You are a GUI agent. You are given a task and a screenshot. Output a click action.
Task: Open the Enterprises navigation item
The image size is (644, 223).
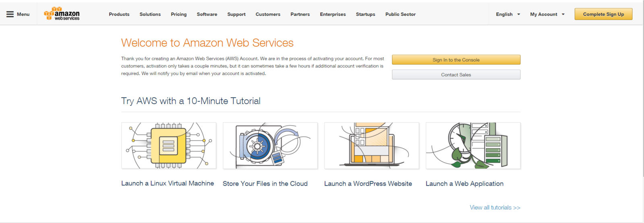(x=333, y=14)
